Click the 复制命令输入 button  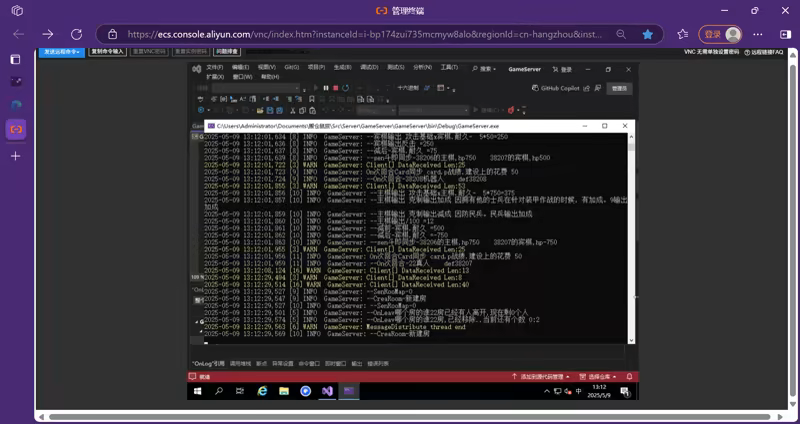[108, 51]
